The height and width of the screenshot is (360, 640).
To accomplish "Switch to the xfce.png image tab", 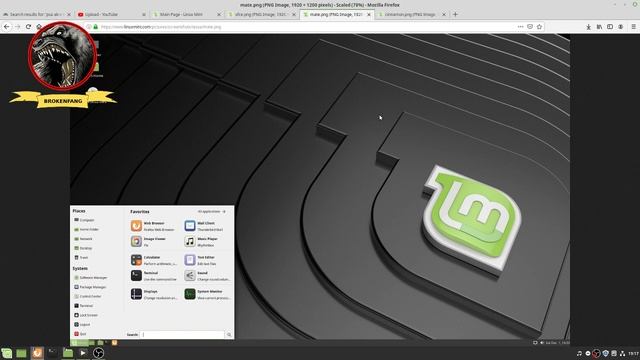I will [x=261, y=14].
